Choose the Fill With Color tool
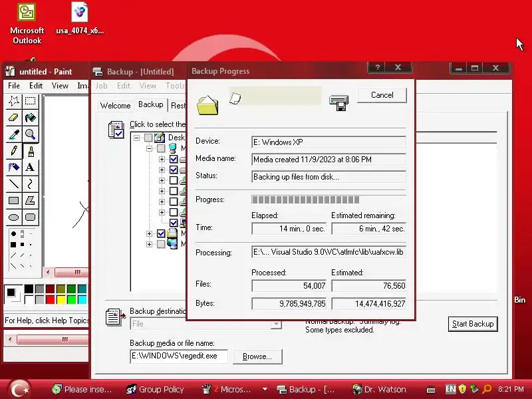Screen dimensions: 532x399 [30, 118]
